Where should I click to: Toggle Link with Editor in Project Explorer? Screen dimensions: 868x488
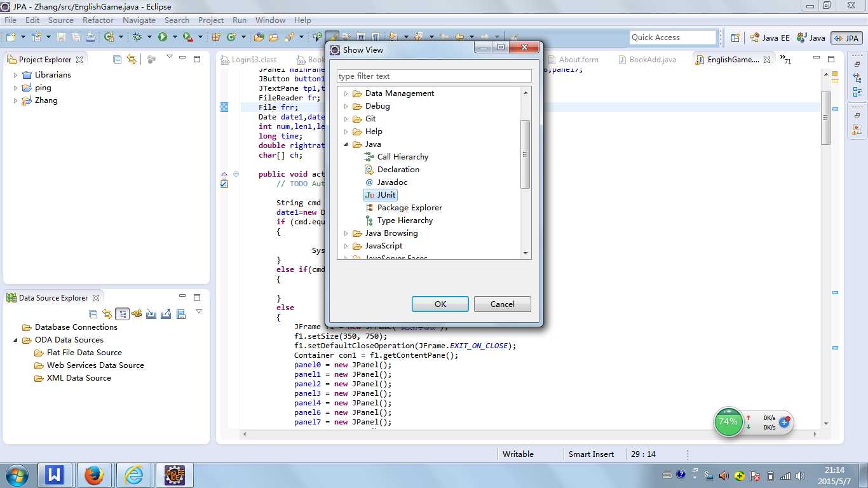(x=132, y=59)
